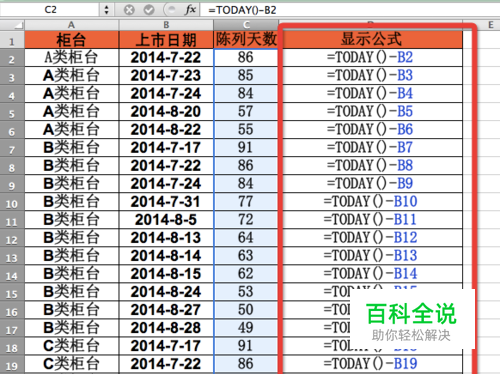Click the cancel (X) formula entry icon
The image size is (500, 374).
pyautogui.click(x=129, y=10)
